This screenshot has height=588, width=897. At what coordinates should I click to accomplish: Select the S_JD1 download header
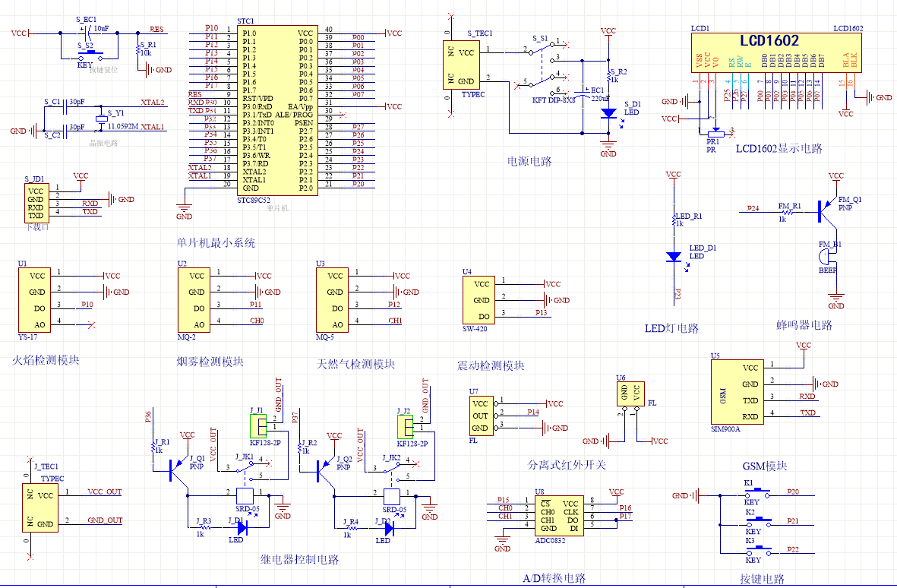[36, 203]
